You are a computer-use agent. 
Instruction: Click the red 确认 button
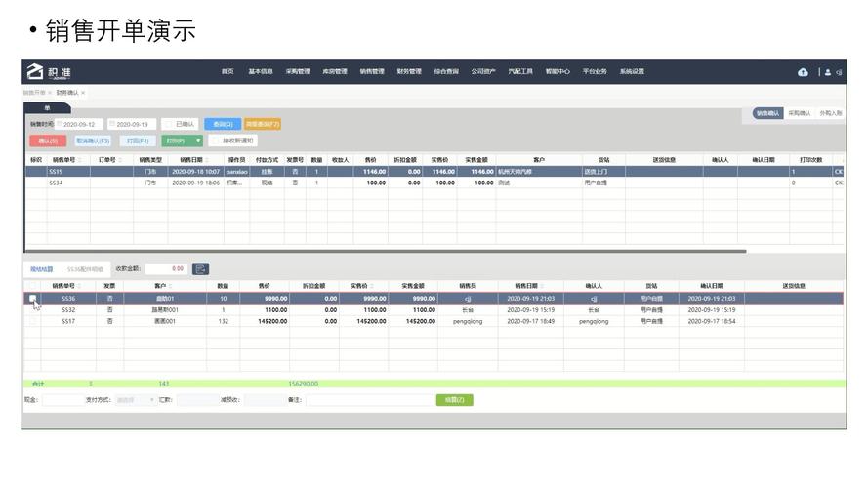click(48, 141)
